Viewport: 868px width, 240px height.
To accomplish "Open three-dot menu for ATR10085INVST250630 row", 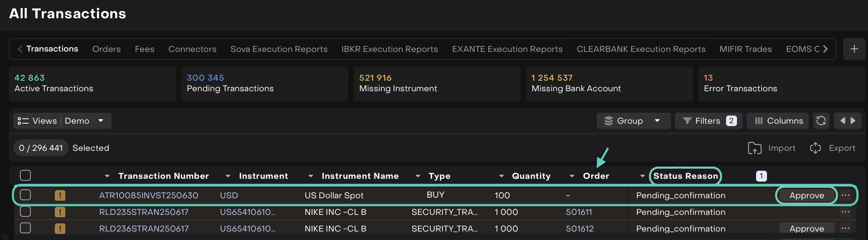I will [845, 195].
